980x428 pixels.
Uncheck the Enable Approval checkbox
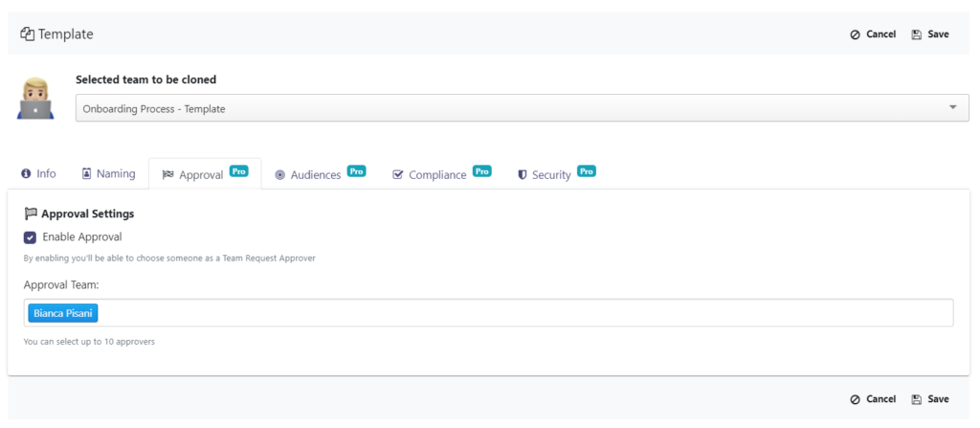coord(30,237)
